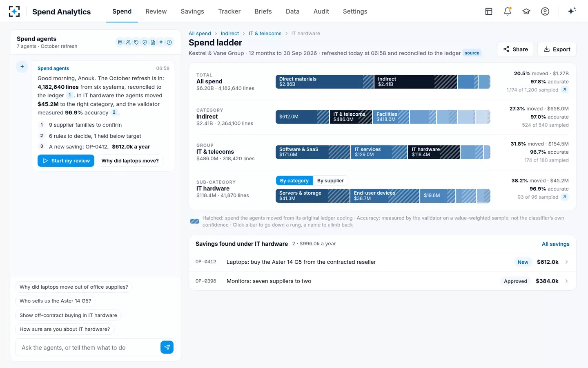The image size is (588, 368).
Task: Click the Export button
Action: [557, 49]
